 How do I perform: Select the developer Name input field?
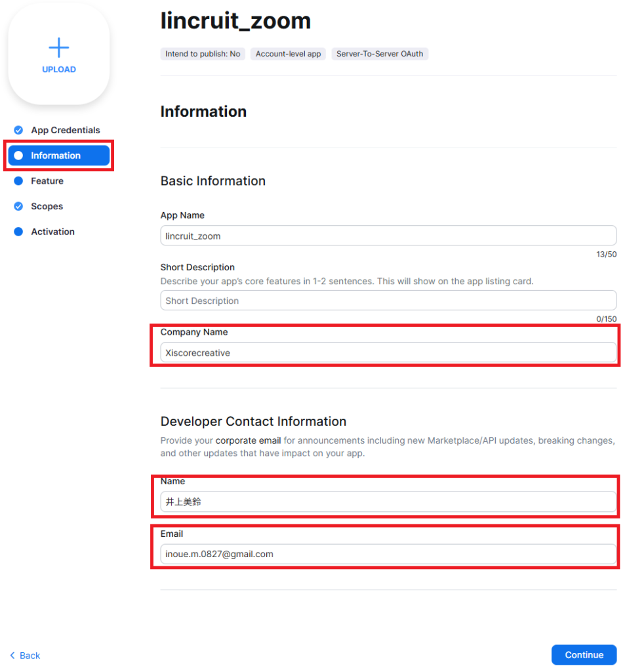coord(388,502)
